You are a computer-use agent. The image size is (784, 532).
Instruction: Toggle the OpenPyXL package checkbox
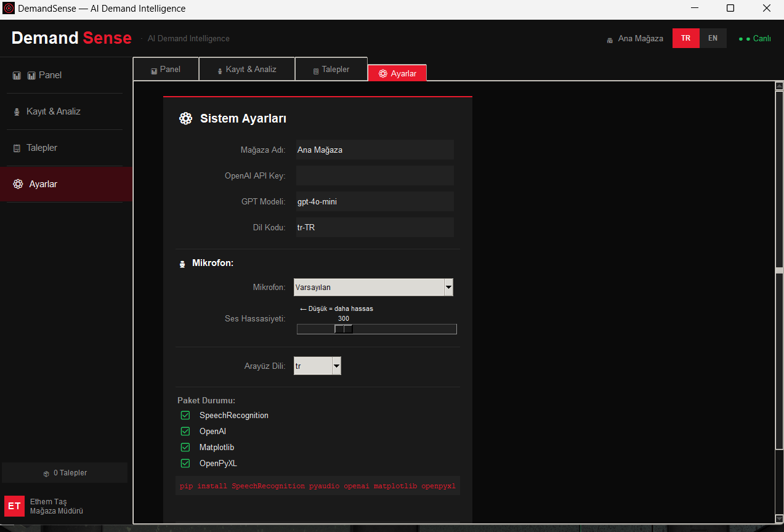(185, 464)
